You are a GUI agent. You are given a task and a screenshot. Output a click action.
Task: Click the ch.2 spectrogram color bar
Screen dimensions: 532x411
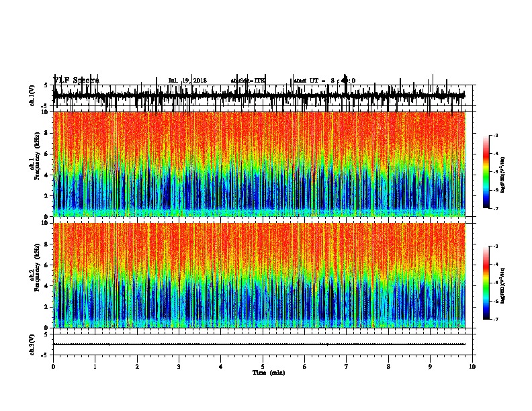pyautogui.click(x=486, y=283)
